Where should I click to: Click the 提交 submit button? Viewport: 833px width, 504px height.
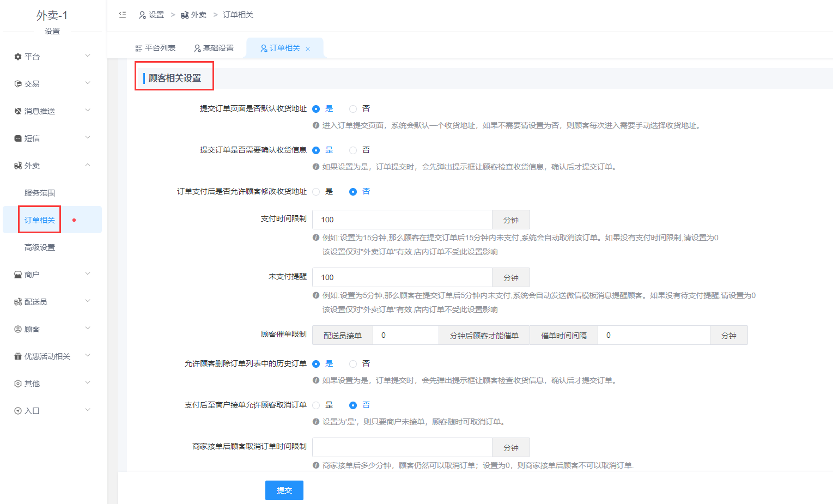click(x=284, y=490)
